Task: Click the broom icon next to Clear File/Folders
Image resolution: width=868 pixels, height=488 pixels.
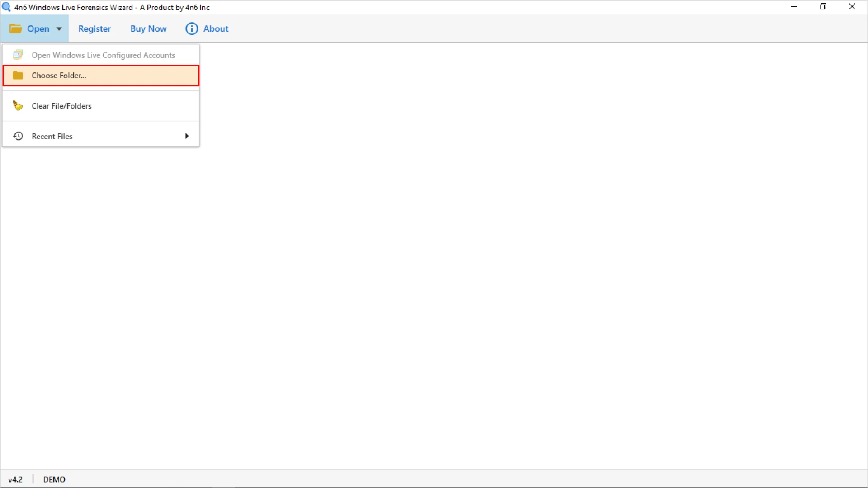Action: coord(18,105)
